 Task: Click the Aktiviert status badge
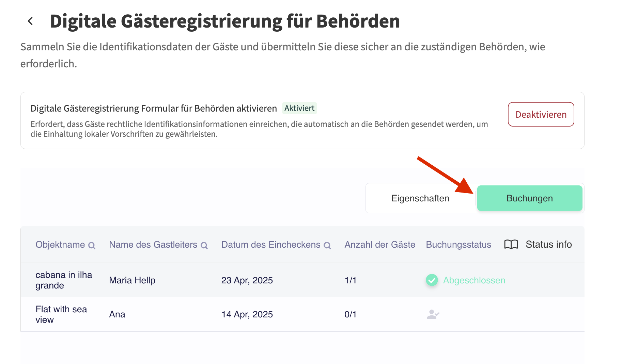point(299,108)
